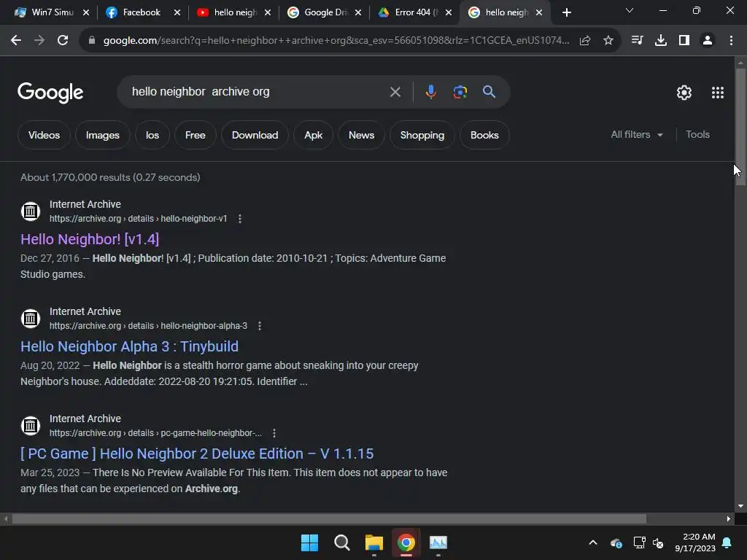Click Chrome icon on taskbar
747x560 pixels.
coord(406,542)
